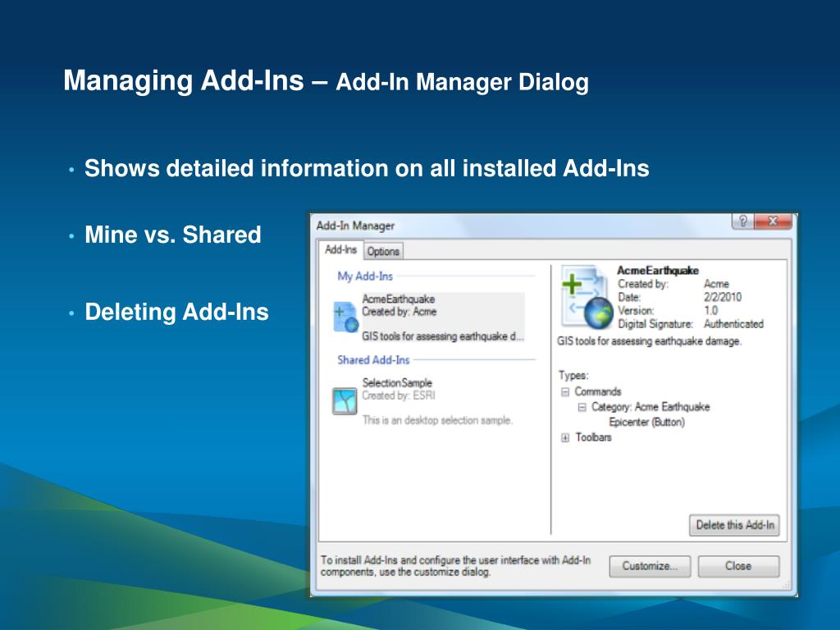Expand the Toolbars tree node

pos(565,438)
